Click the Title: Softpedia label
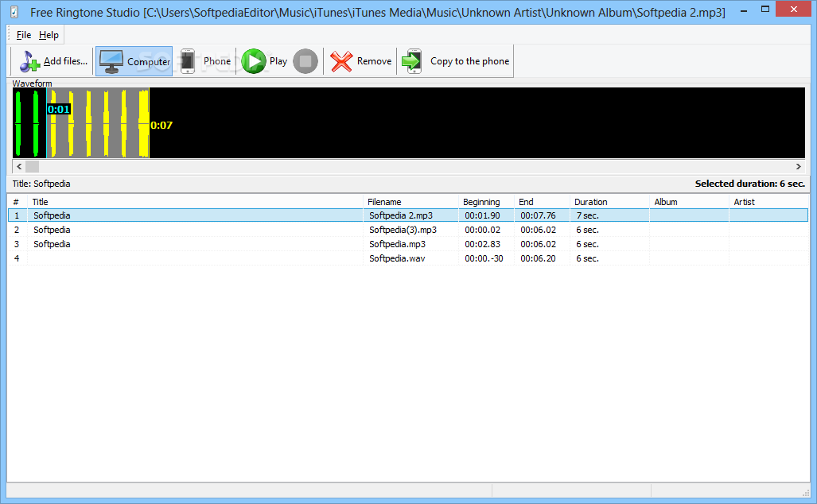This screenshot has height=504, width=817. 41,184
